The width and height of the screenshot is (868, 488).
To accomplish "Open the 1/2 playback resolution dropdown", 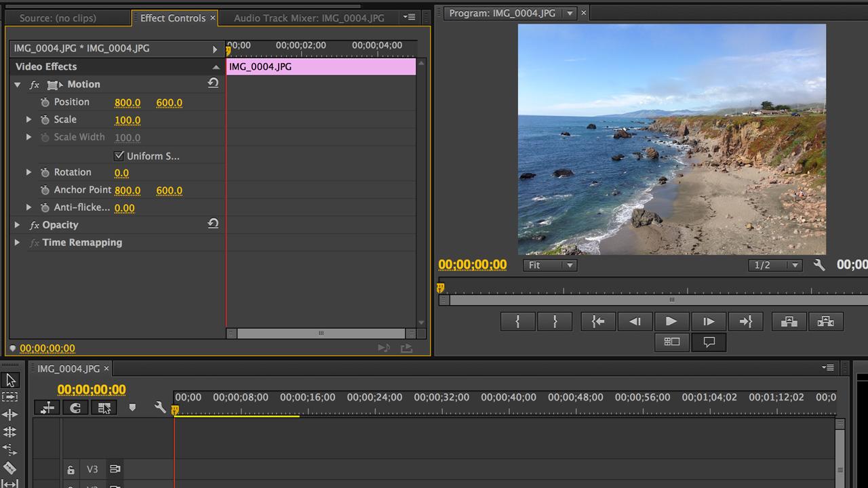I will coord(776,265).
